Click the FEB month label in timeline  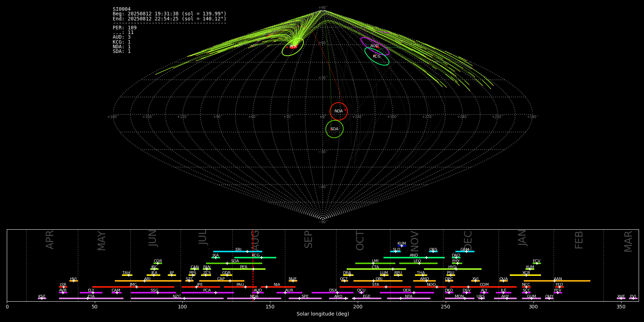579,240
